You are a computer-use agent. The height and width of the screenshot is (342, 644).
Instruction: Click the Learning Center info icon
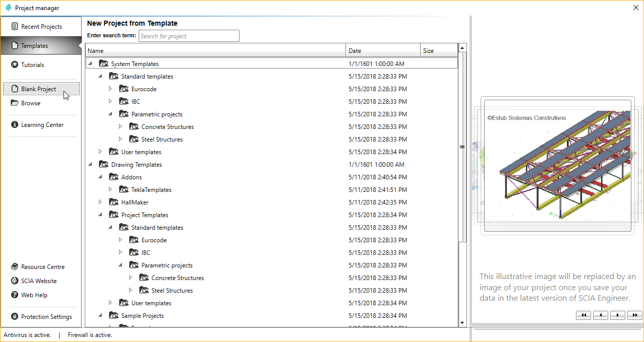[15, 125]
